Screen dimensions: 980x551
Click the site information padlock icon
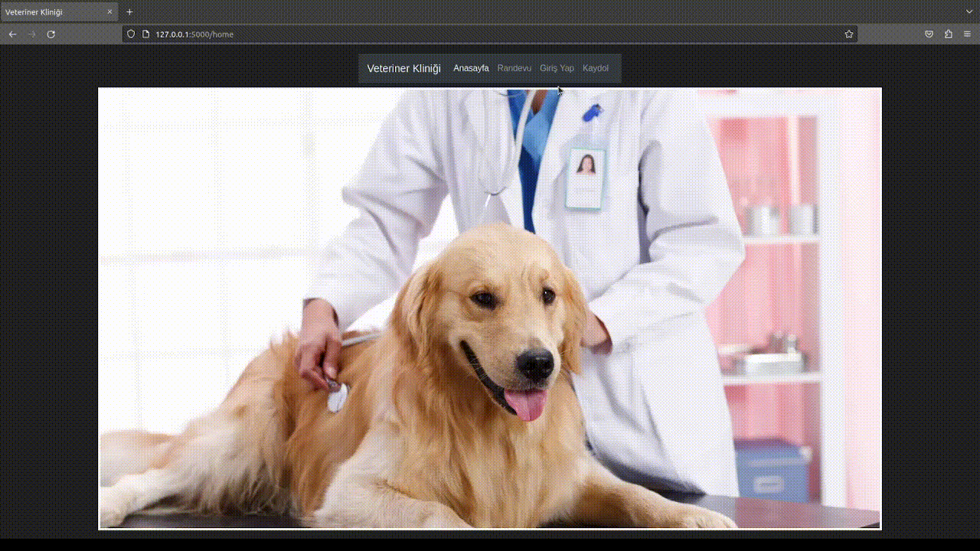[145, 34]
